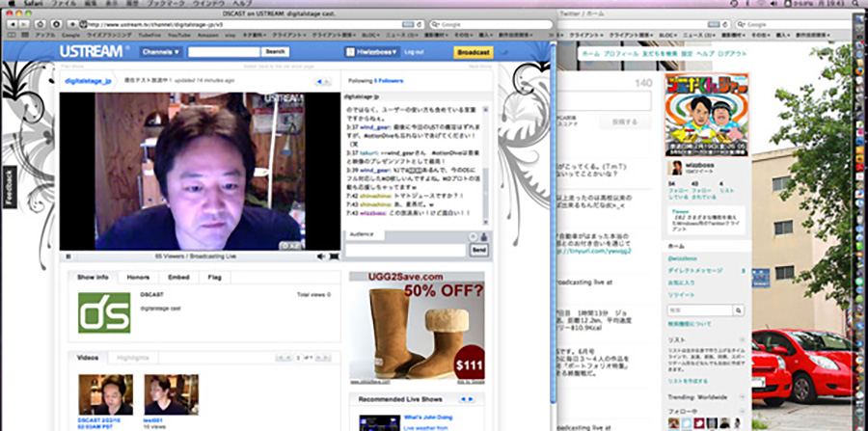Click ログアウト in the Twitter window header
Screen dimensions: 868x431
coord(731,54)
